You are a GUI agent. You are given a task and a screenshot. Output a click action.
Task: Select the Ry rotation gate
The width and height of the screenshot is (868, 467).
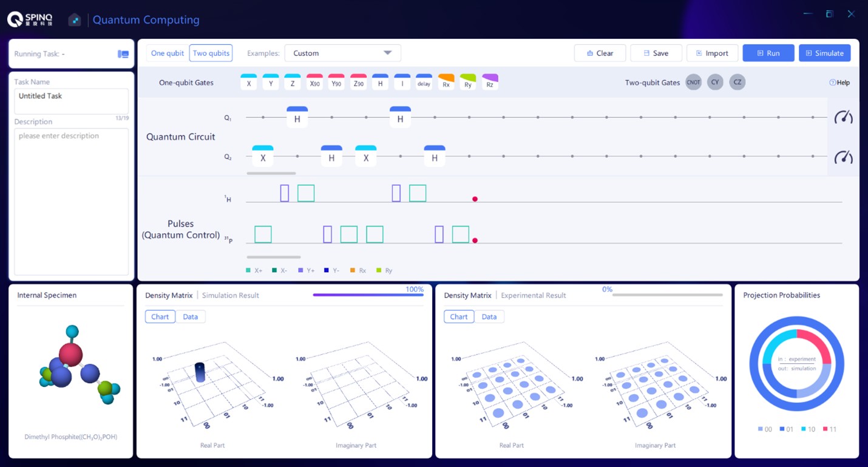[468, 82]
